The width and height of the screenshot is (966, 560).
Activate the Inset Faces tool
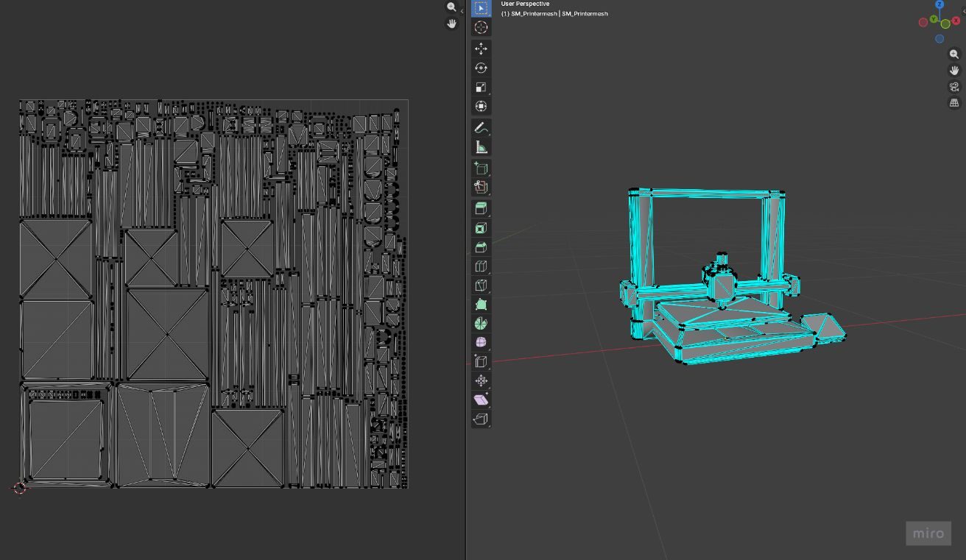pos(481,228)
